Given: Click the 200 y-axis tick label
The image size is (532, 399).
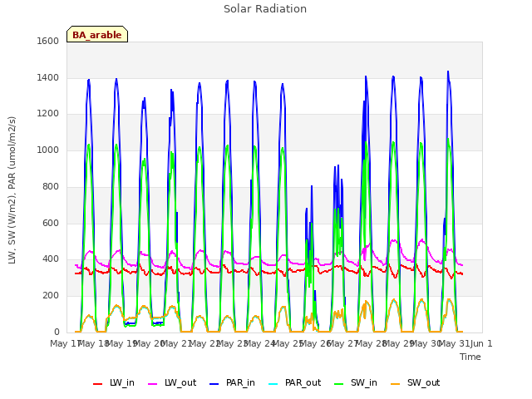Looking at the screenshot, I should click(x=51, y=296).
